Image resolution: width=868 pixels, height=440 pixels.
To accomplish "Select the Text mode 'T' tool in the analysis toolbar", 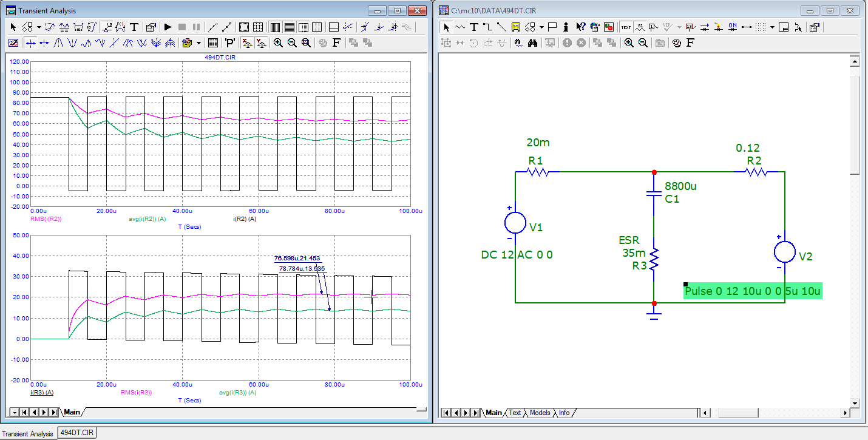I will [134, 27].
